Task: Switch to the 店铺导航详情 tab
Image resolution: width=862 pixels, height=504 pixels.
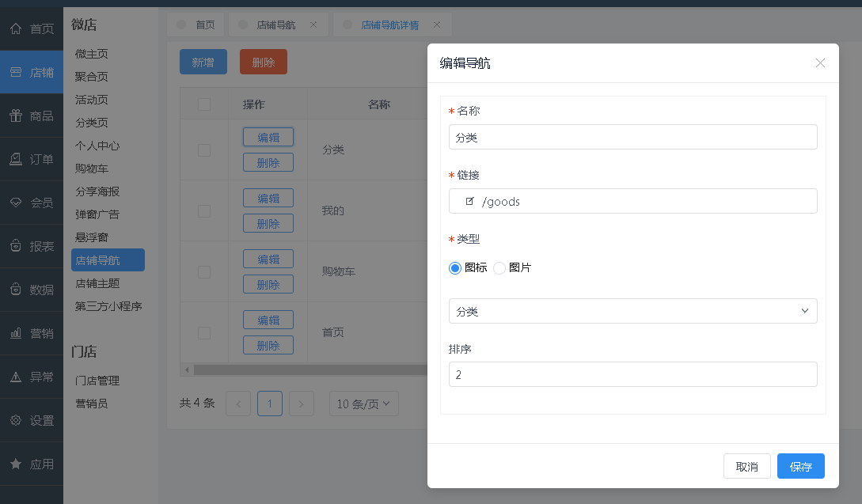Action: coord(393,25)
